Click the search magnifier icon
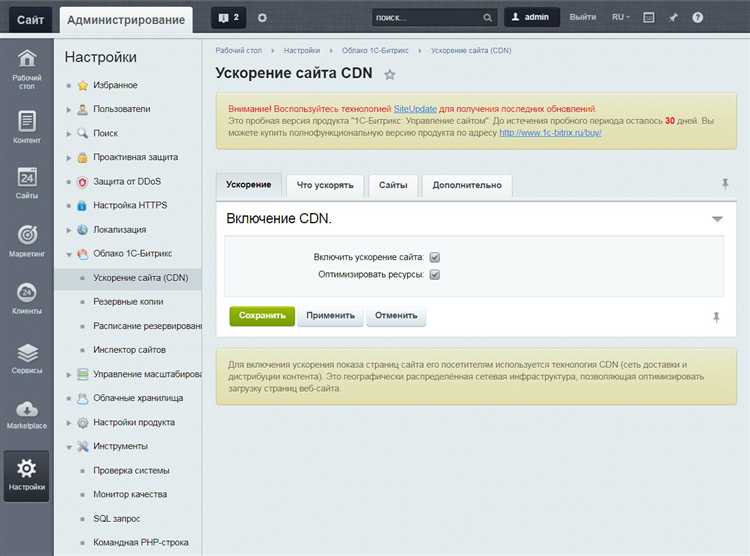The width and height of the screenshot is (750, 556). [x=487, y=18]
